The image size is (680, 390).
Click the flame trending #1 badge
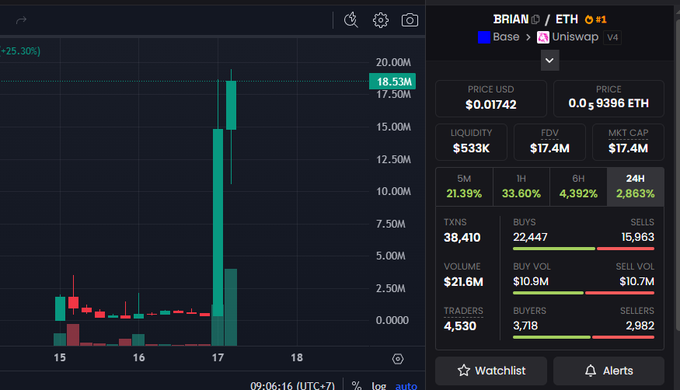(x=595, y=20)
